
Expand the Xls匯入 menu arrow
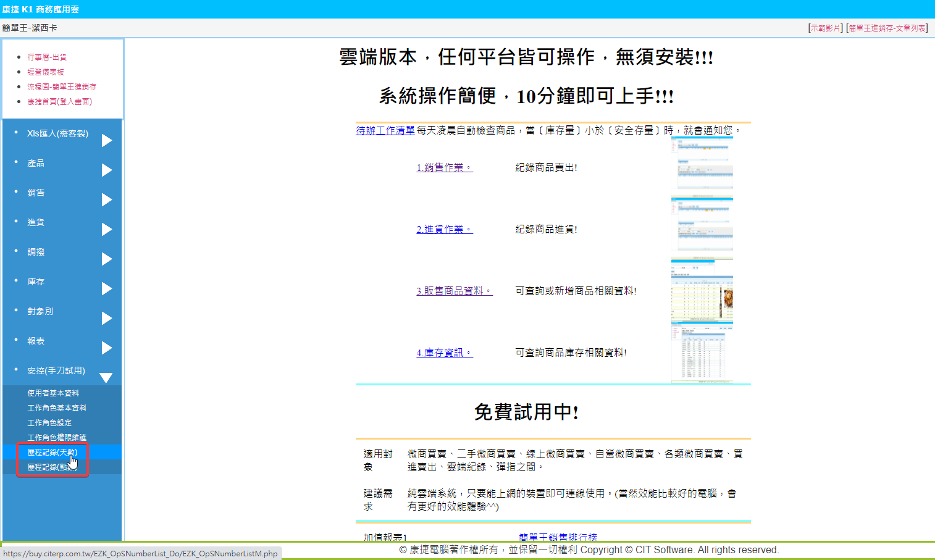(x=107, y=140)
